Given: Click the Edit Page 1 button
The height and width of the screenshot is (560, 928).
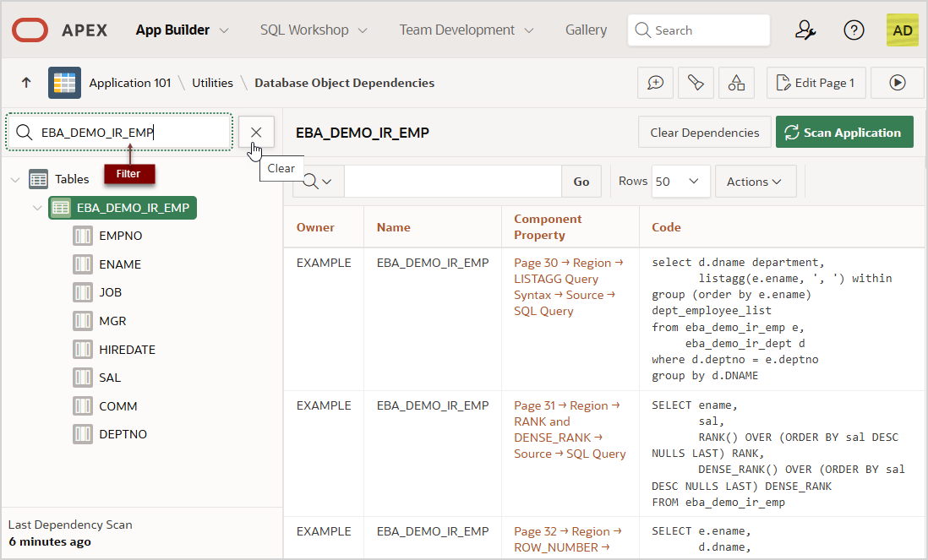Looking at the screenshot, I should pos(816,83).
